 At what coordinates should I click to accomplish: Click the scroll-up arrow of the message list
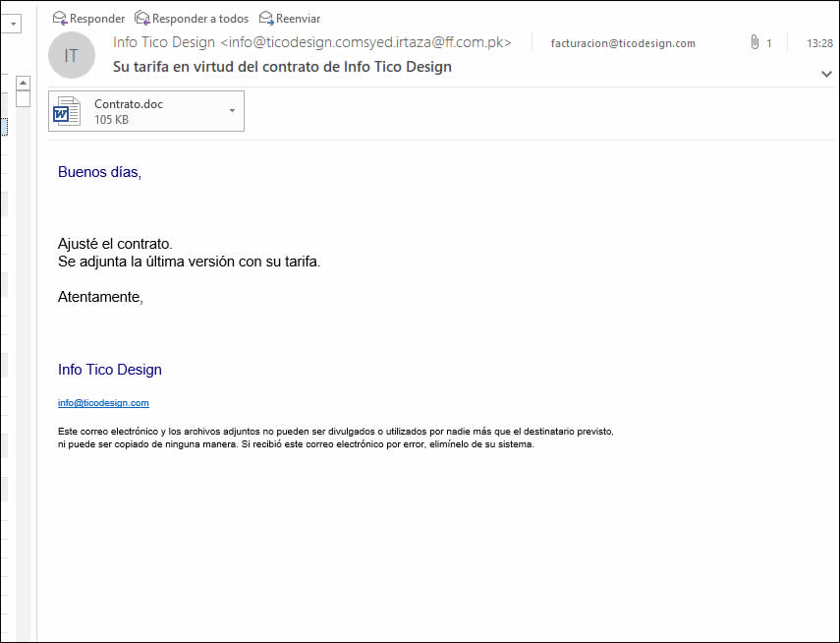[x=23, y=84]
